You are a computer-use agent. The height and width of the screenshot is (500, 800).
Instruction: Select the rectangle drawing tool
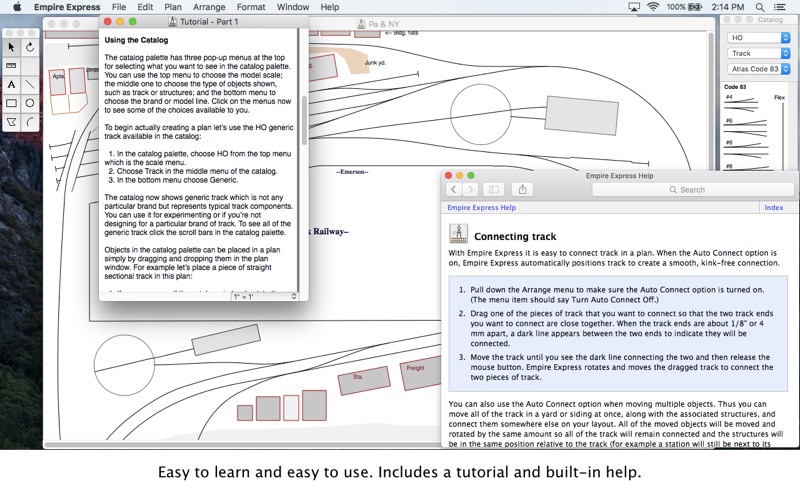[11, 103]
